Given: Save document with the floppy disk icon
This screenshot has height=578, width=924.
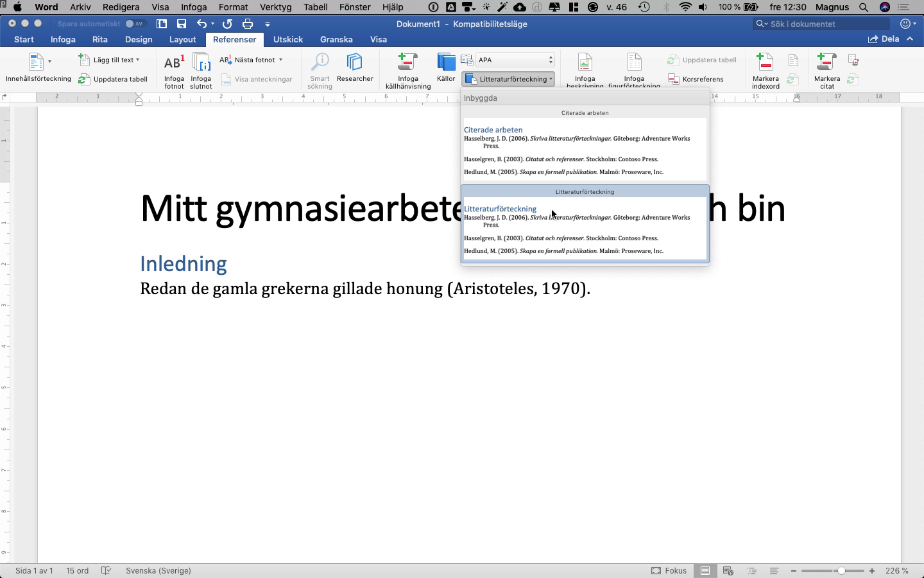Looking at the screenshot, I should pyautogui.click(x=182, y=24).
